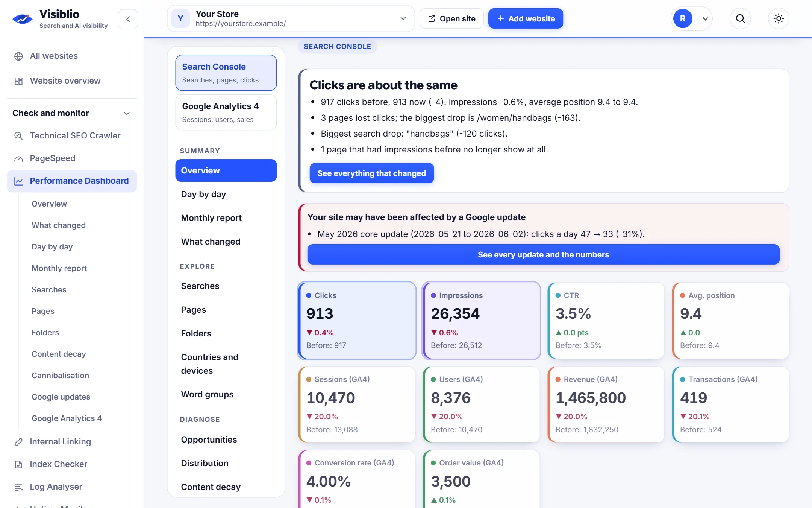Viewport: 812px width, 508px height.
Task: Open Day by day in Summary menu
Action: [x=226, y=194]
